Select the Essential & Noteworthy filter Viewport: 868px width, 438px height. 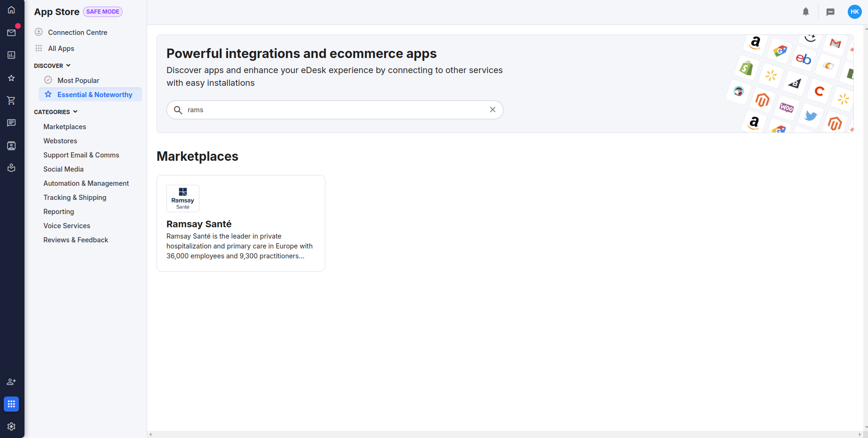pos(94,94)
